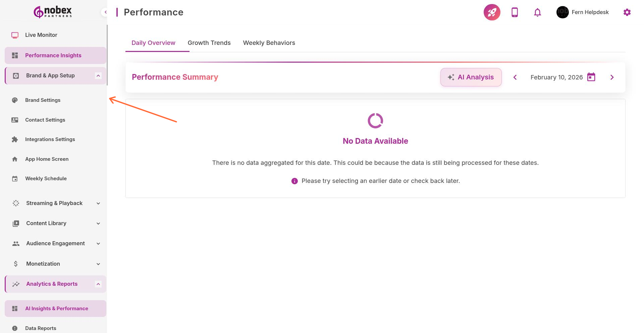Screen dimensions: 644x333
Task: Open Integrations Settings puzzle icon
Action: pos(15,139)
